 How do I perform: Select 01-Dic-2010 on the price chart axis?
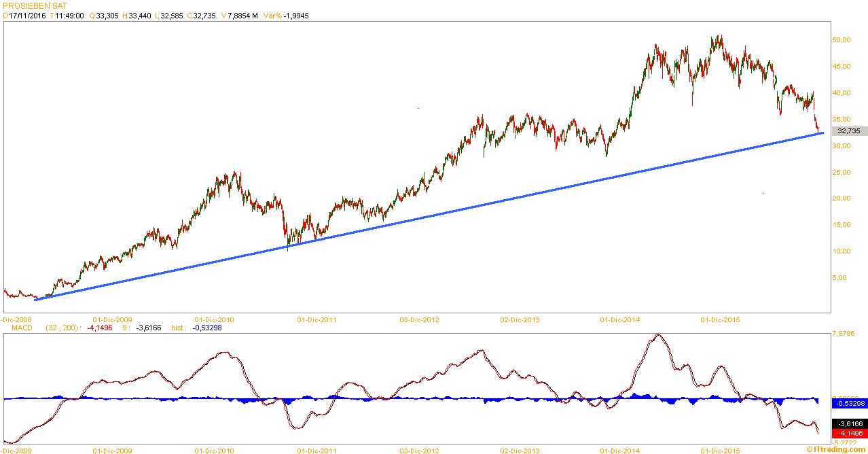click(214, 319)
